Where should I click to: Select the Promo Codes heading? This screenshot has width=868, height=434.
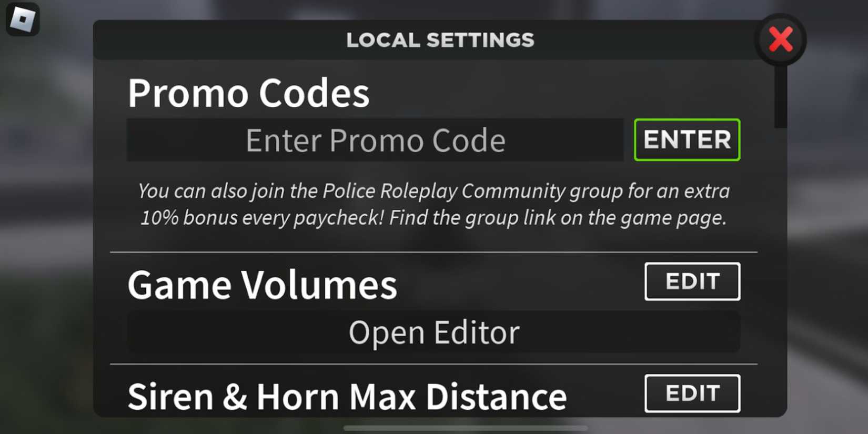(x=248, y=93)
